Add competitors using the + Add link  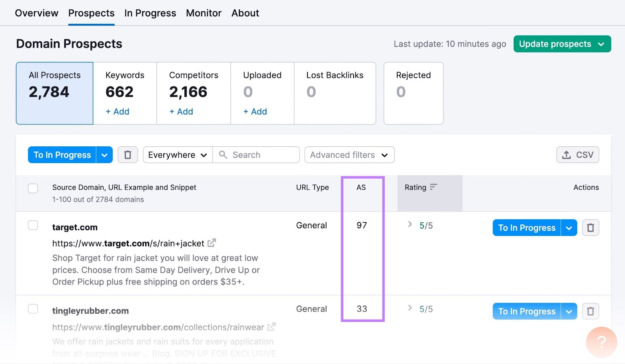pos(180,112)
